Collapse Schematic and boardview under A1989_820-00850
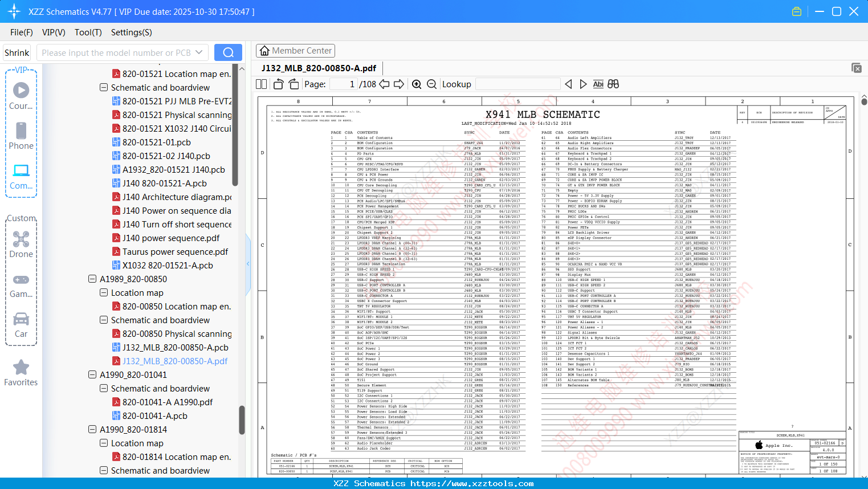868x489 pixels. [x=104, y=320]
